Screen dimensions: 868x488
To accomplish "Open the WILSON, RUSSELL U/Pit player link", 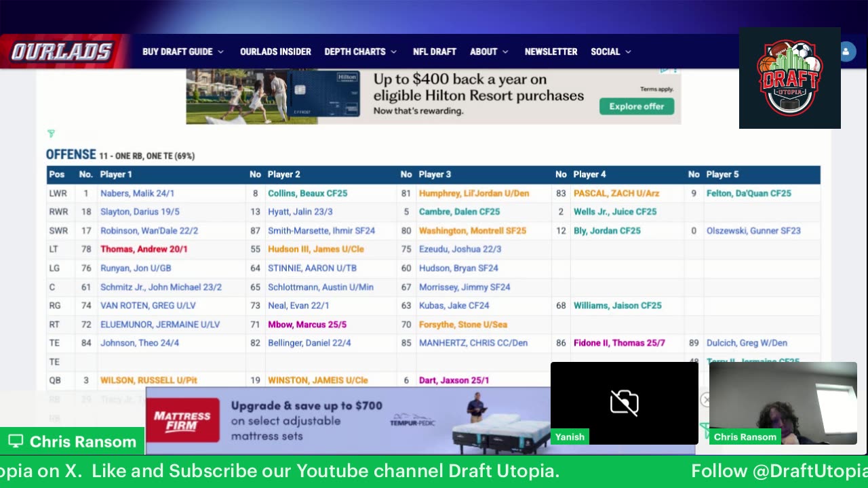I will point(149,380).
